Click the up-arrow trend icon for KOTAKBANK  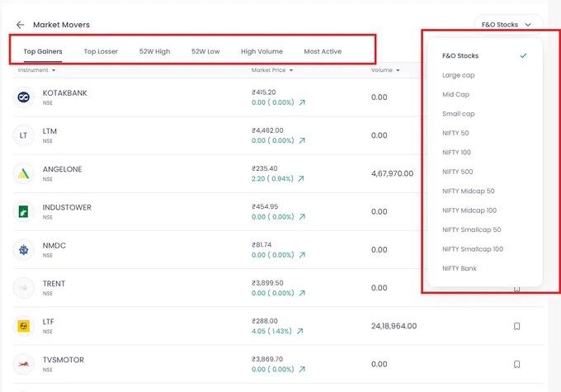coord(302,102)
